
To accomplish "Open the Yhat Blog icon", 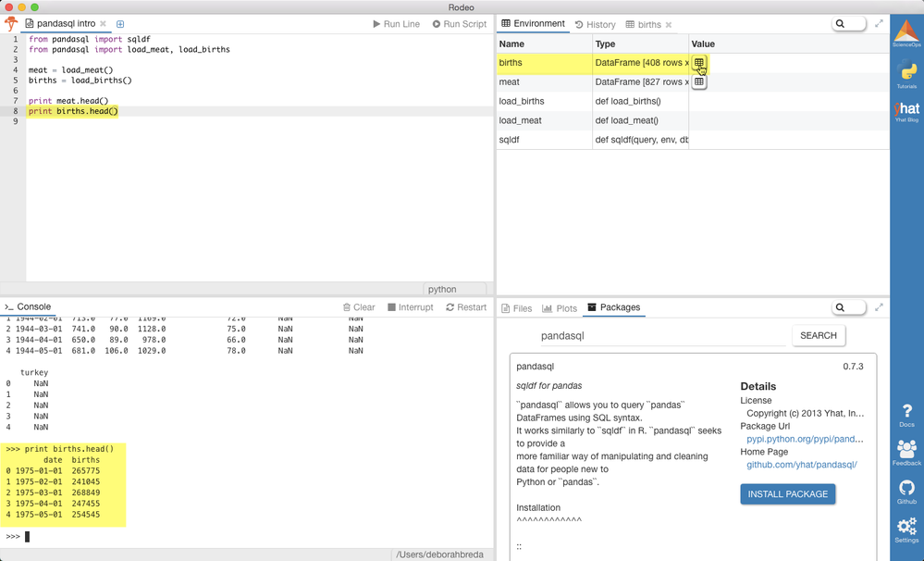I will click(906, 111).
